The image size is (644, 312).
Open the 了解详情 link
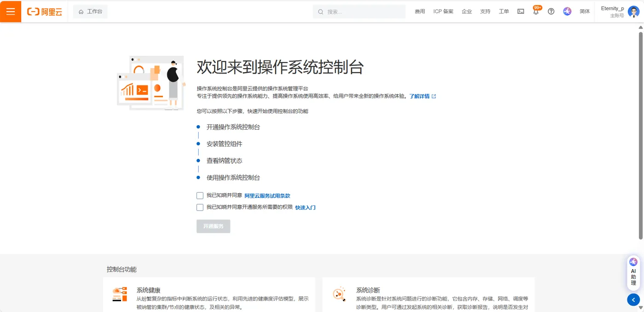tap(420, 96)
